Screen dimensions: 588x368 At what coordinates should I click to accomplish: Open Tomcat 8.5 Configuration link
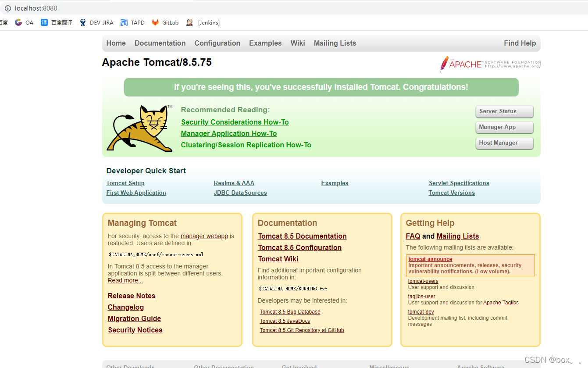tap(300, 247)
